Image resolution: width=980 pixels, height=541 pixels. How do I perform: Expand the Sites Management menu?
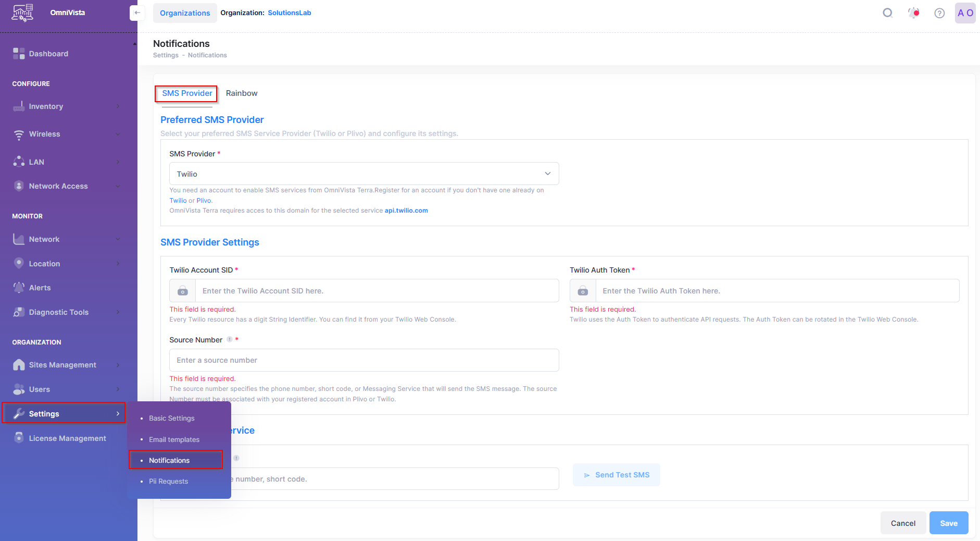[x=67, y=365]
